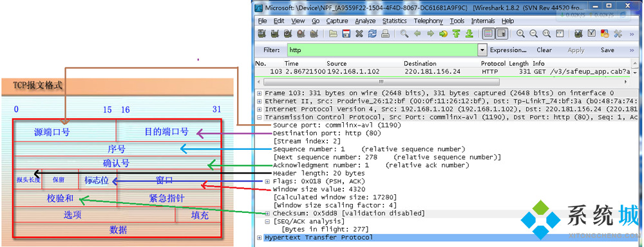Open a capture file folder icon
This screenshot has width=644, height=247.
click(x=333, y=33)
